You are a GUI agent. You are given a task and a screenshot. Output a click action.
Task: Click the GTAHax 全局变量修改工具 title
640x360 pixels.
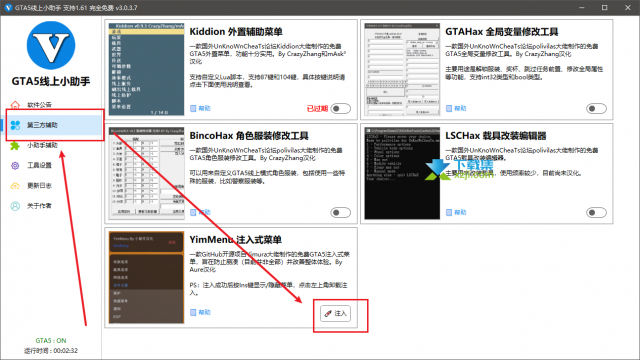pyautogui.click(x=502, y=32)
